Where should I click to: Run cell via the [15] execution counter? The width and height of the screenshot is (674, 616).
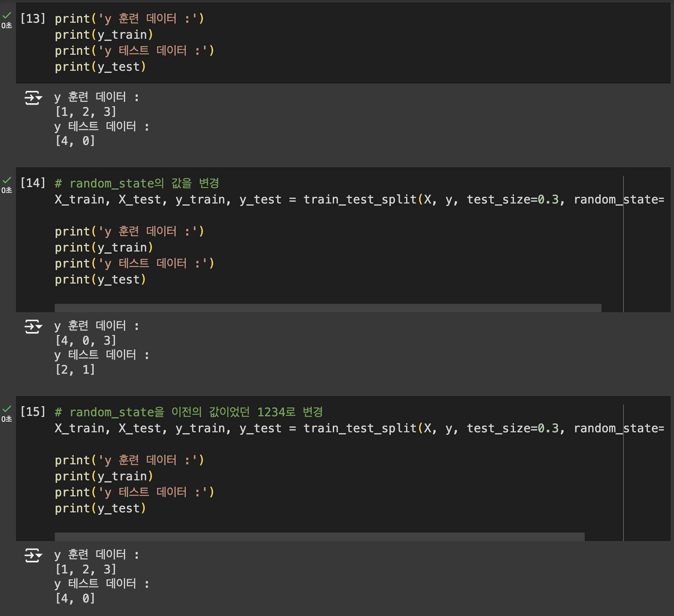pos(33,412)
